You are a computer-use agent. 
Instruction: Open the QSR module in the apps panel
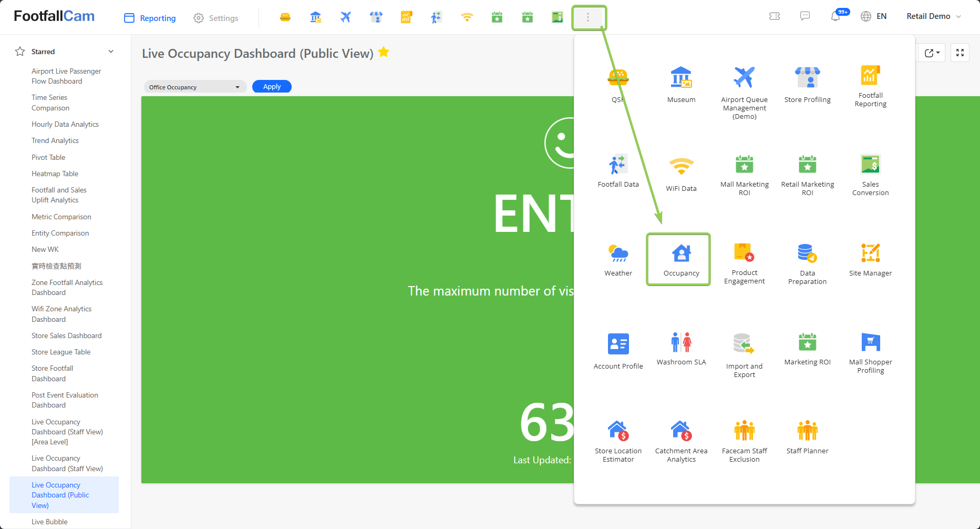(x=618, y=85)
